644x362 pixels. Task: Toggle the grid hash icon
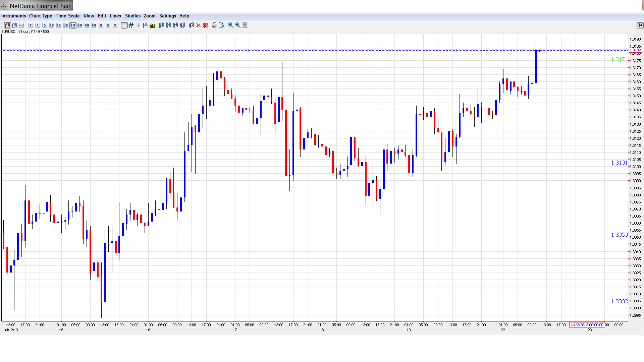tap(131, 25)
